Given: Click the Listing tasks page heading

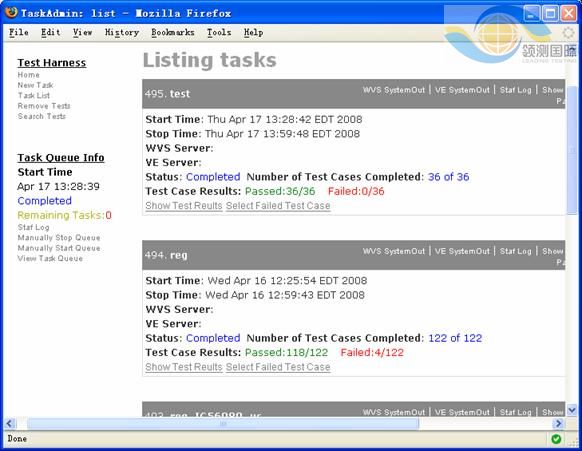Looking at the screenshot, I should point(210,60).
